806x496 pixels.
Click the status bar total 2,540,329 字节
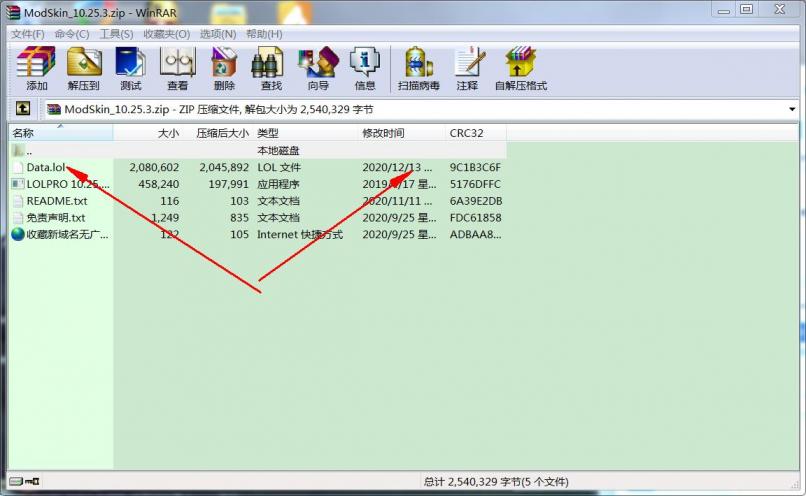tap(496, 482)
